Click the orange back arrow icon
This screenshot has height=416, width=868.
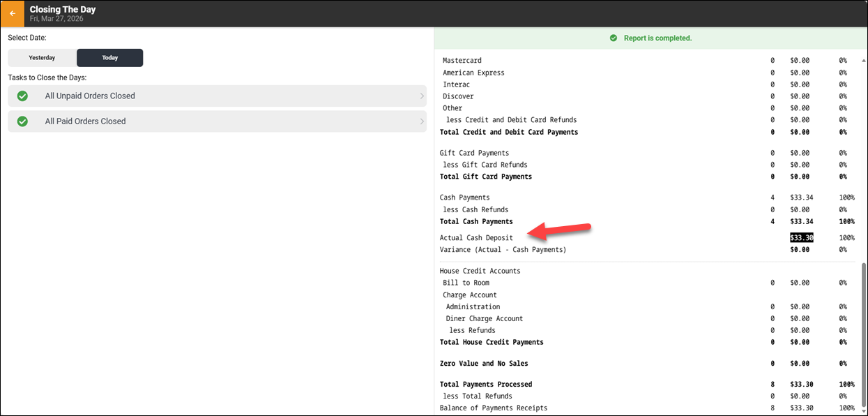click(x=13, y=13)
